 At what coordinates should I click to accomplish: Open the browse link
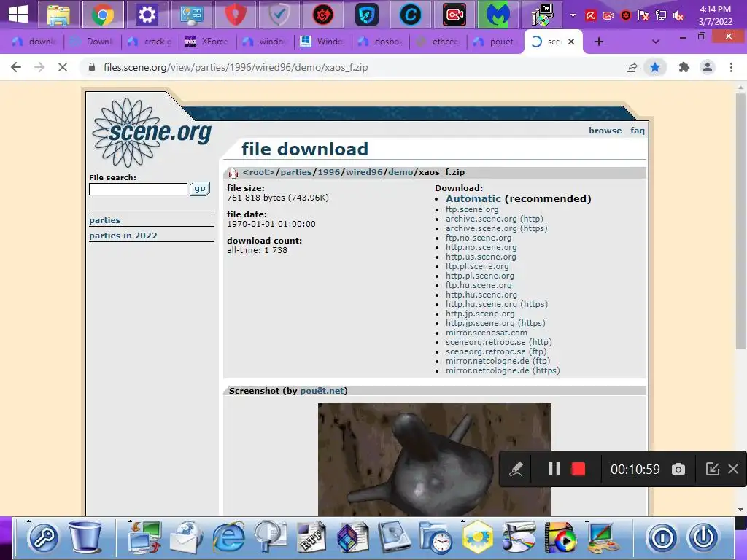pyautogui.click(x=605, y=131)
